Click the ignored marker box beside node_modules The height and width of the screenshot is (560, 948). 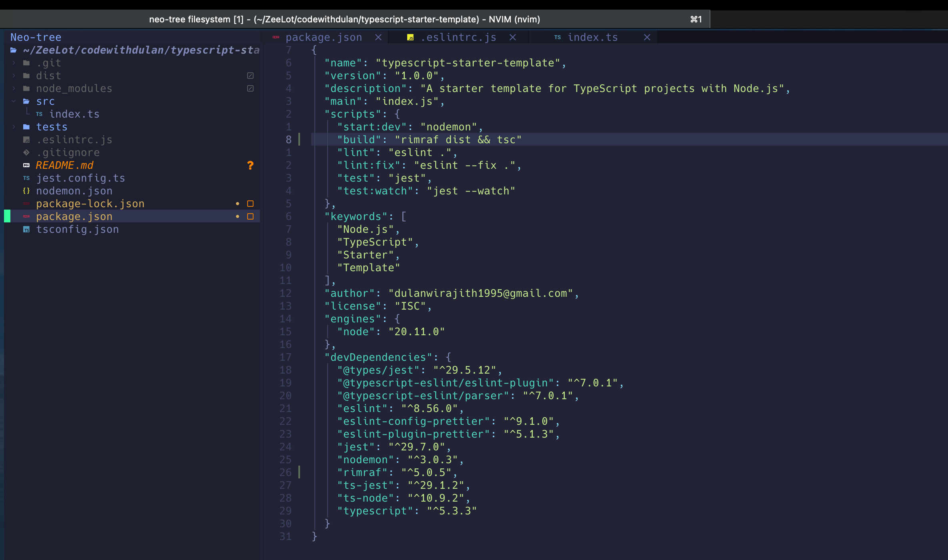click(x=250, y=88)
